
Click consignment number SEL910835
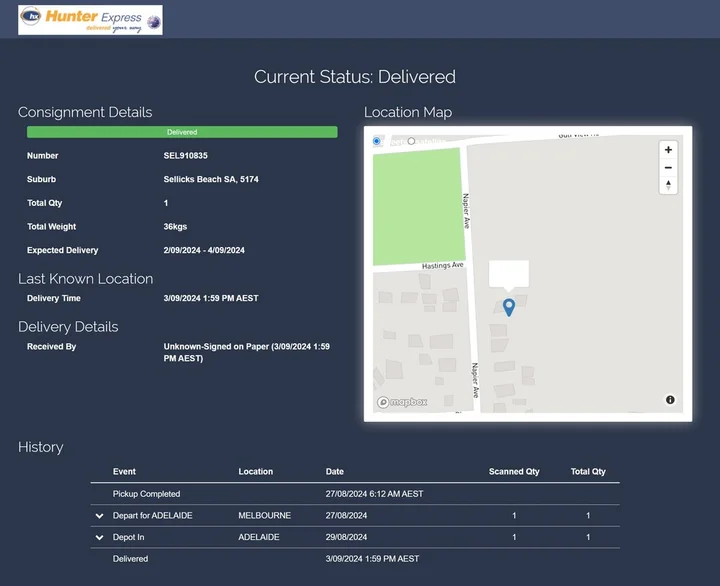(186, 156)
